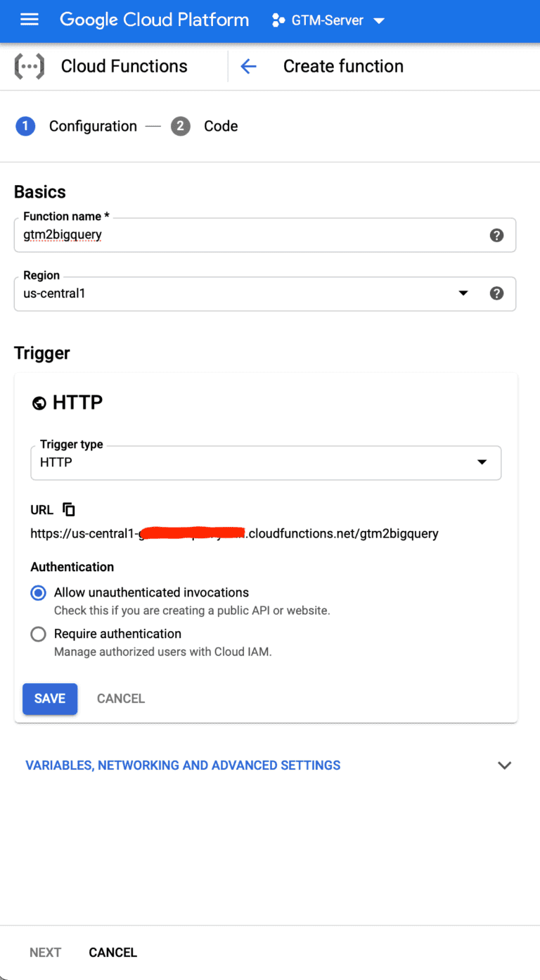Select Require authentication
Image resolution: width=540 pixels, height=980 pixels.
click(38, 634)
